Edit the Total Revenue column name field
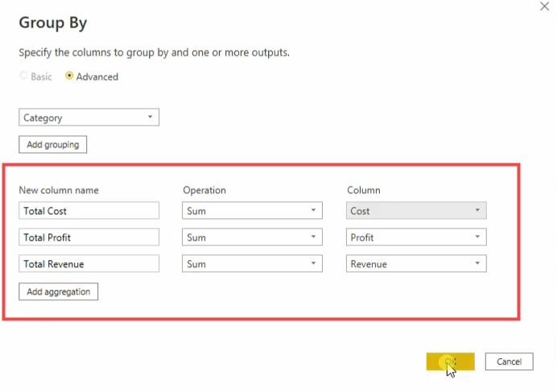This screenshot has height=392, width=557. point(89,264)
